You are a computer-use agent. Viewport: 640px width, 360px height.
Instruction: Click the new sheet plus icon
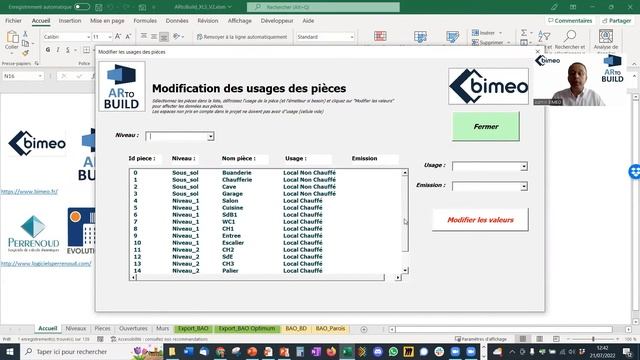[x=364, y=329]
